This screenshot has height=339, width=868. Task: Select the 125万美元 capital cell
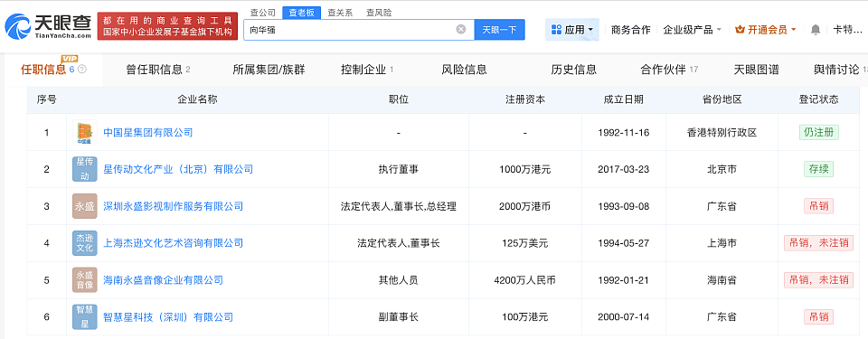[524, 243]
